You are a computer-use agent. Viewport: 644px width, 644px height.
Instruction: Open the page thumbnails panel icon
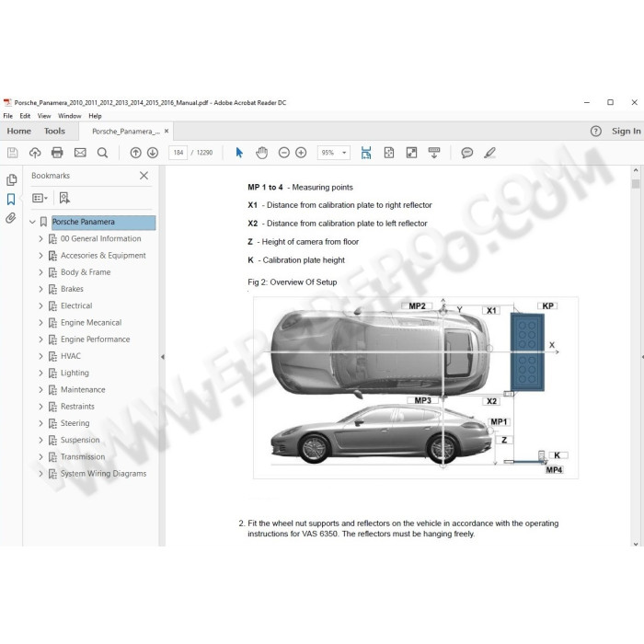coord(11,180)
